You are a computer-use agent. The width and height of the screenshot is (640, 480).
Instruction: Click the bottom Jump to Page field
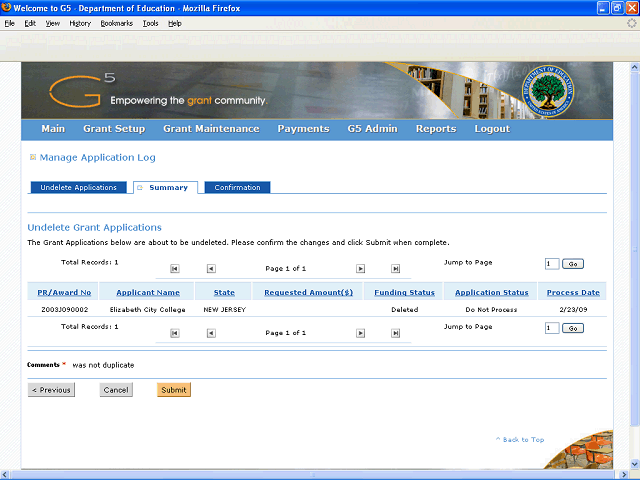(x=552, y=328)
